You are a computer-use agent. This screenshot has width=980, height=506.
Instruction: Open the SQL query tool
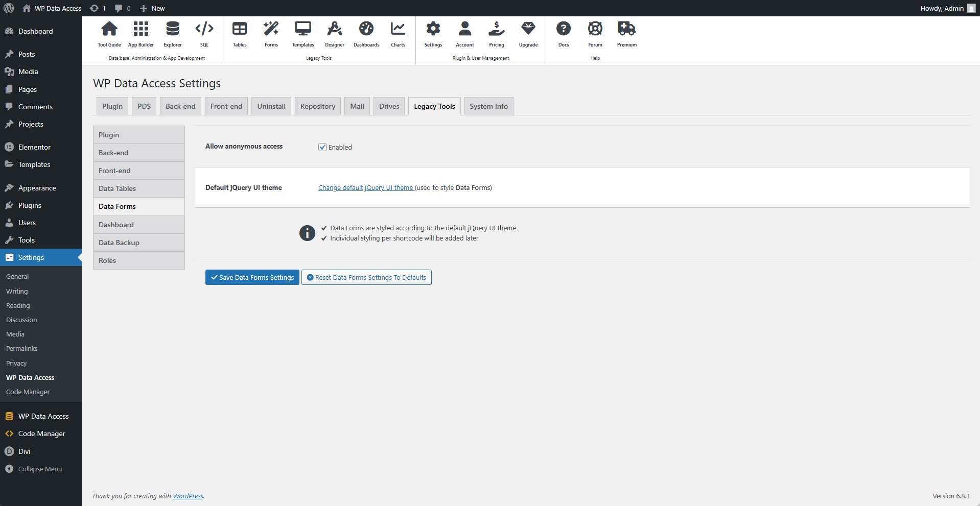tap(204, 34)
